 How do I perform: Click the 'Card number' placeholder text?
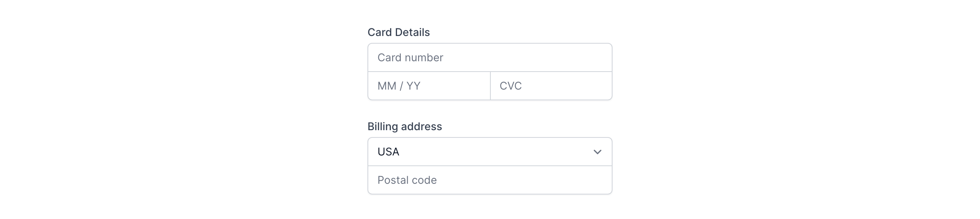click(410, 57)
